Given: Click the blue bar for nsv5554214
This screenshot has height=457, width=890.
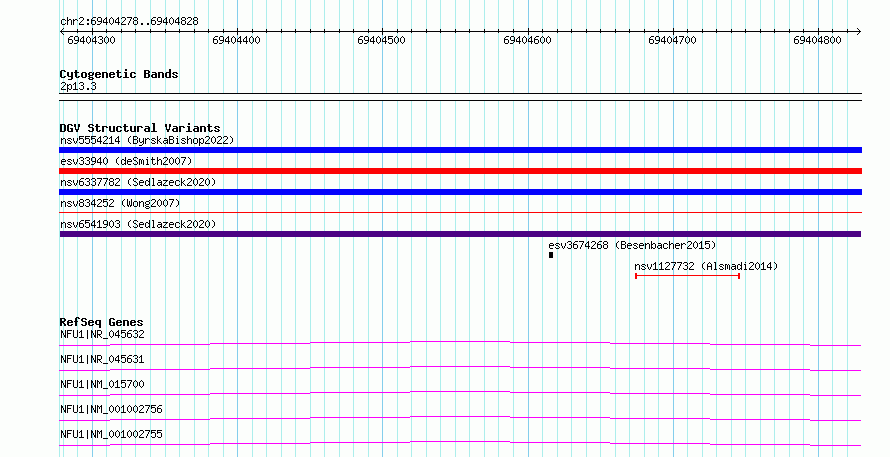Looking at the screenshot, I should (x=460, y=150).
